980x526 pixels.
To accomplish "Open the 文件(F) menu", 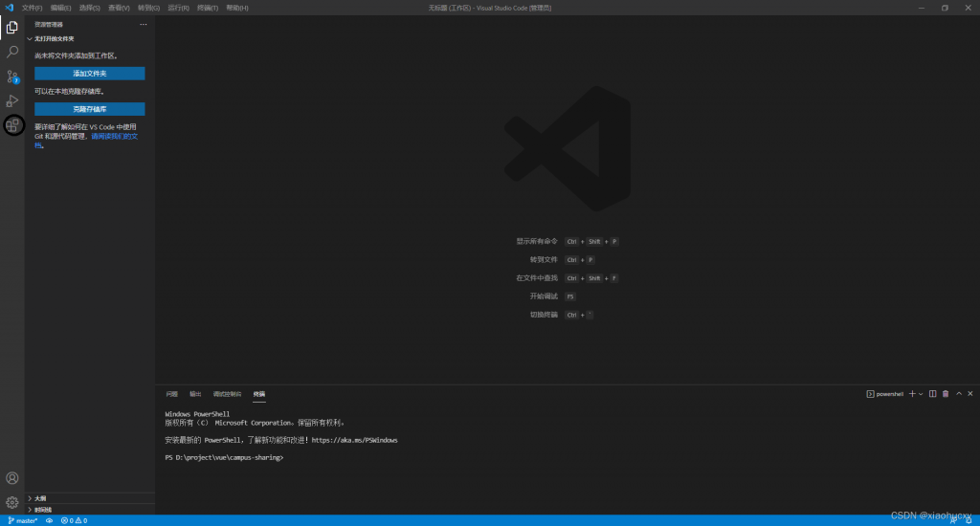I will click(32, 8).
